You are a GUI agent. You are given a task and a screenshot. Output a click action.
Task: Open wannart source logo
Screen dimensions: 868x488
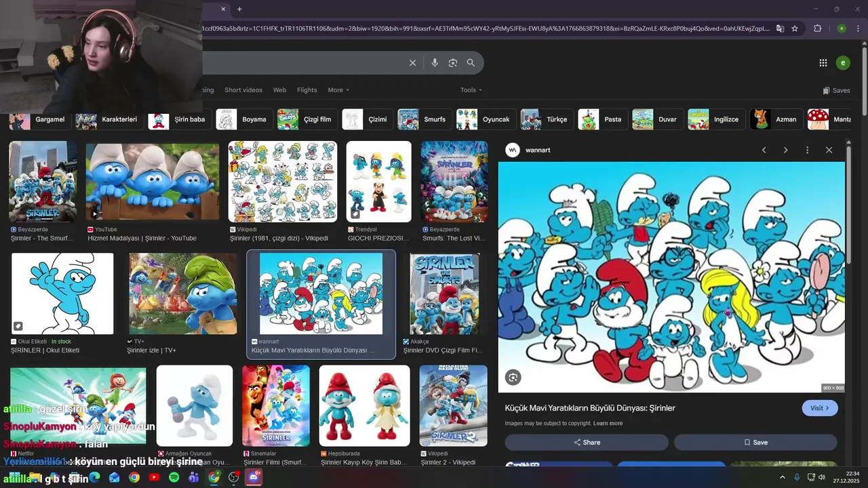point(513,150)
